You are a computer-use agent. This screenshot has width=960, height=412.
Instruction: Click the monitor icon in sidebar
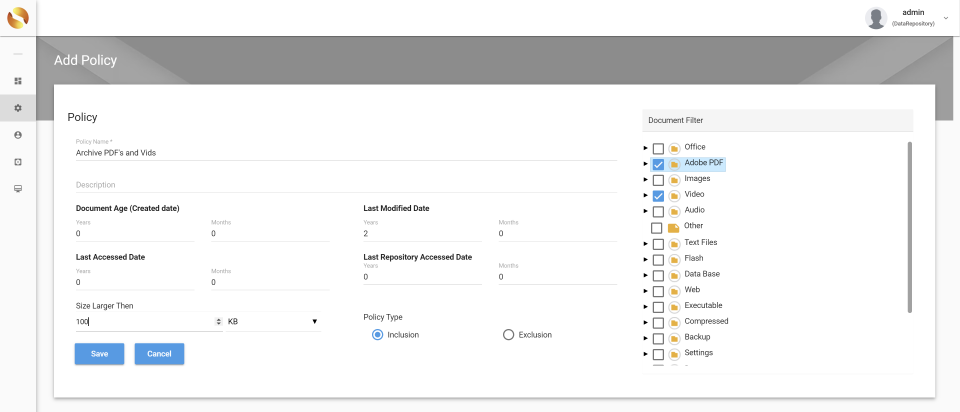(18, 188)
